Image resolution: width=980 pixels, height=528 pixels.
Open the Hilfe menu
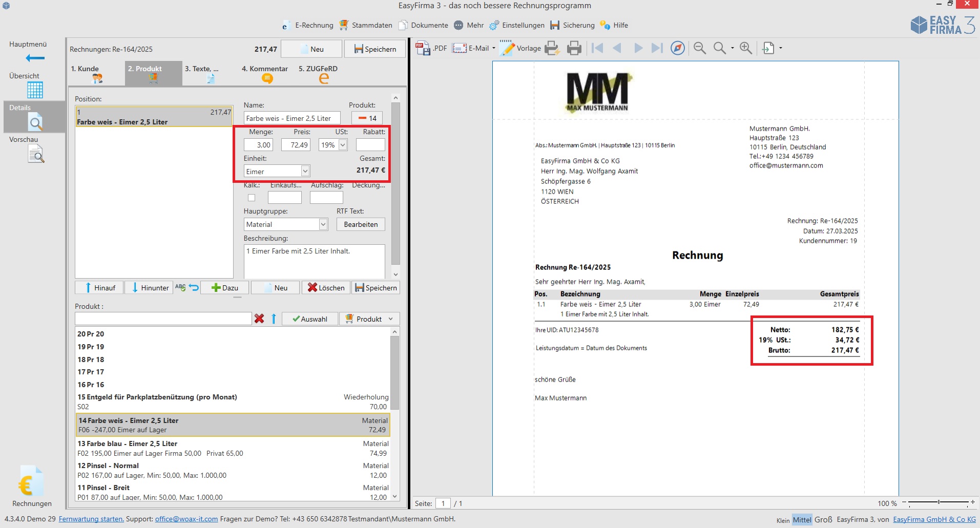pyautogui.click(x=614, y=25)
